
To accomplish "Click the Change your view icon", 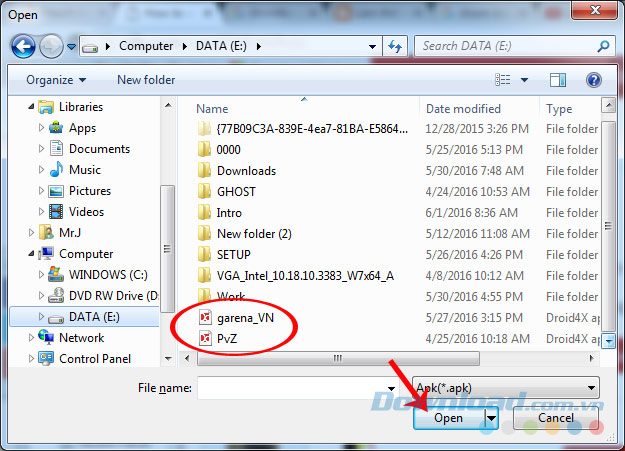I will [x=503, y=80].
